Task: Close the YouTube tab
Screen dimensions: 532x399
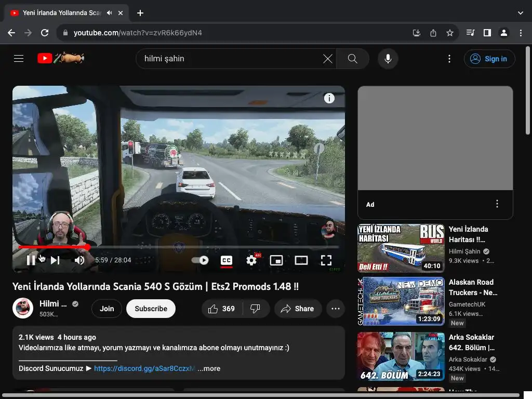Action: pos(121,13)
